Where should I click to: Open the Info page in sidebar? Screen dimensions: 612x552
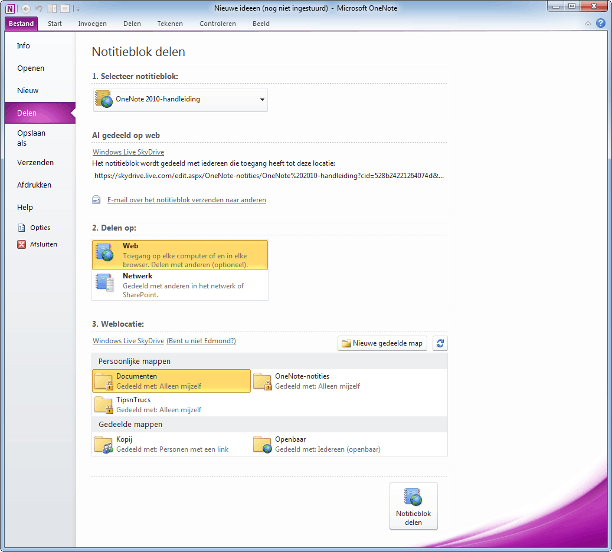click(x=23, y=46)
